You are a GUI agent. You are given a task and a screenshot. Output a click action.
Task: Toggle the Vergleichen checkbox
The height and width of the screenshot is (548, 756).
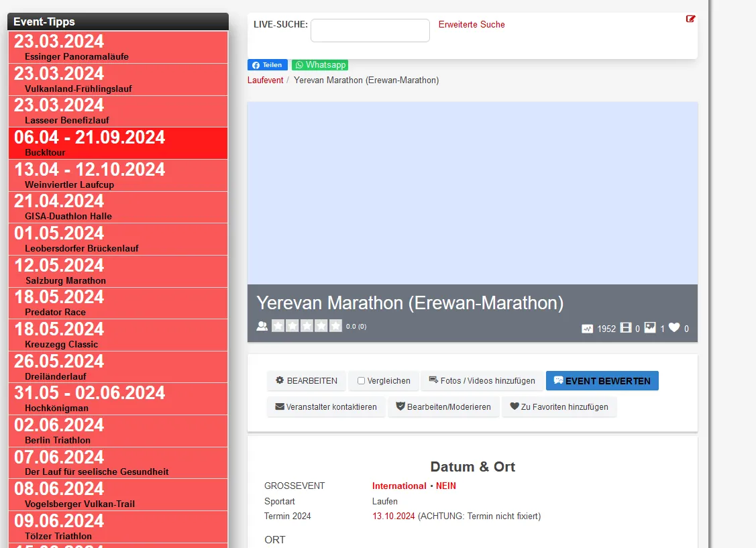click(361, 381)
